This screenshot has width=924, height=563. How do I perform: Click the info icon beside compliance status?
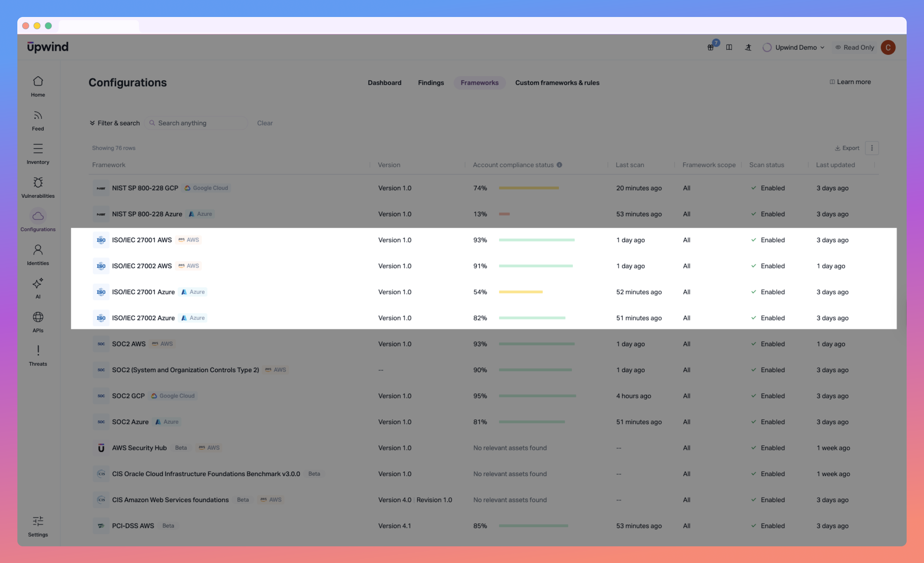point(560,165)
